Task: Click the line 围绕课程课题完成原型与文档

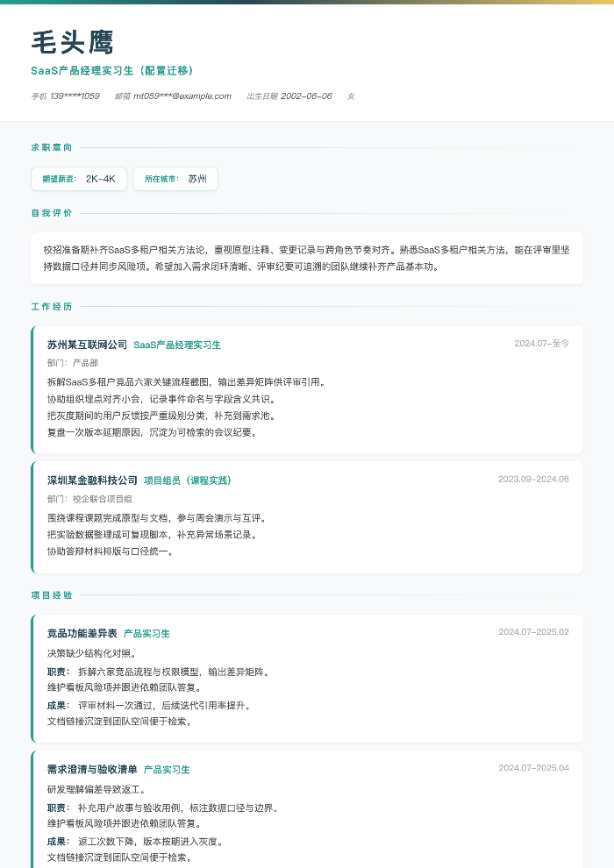Action: 157,518
